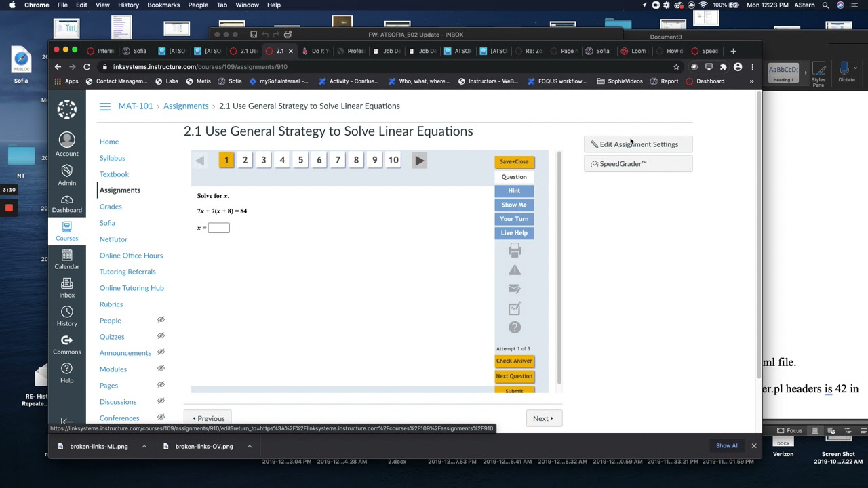Click the printer icon in question panel
Viewport: 868px width, 488px height.
pos(515,251)
